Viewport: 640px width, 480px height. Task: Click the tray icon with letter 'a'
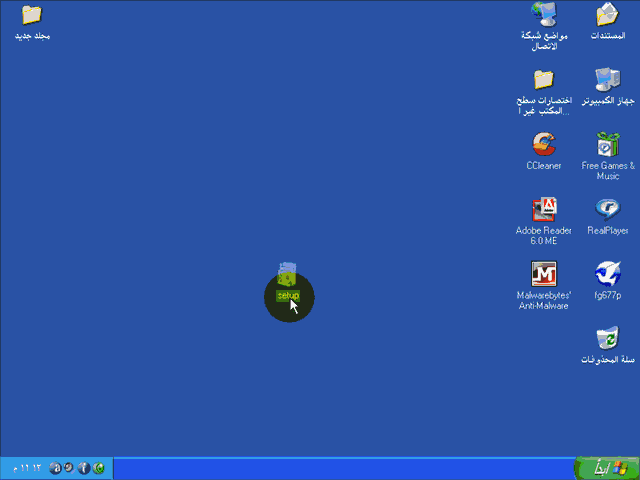pyautogui.click(x=55, y=468)
